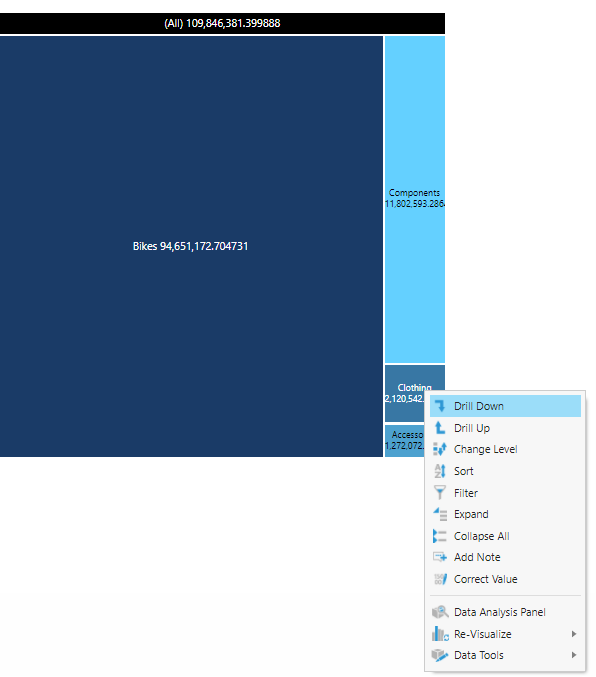Image resolution: width=596 pixels, height=677 pixels.
Task: Click the Drill Down arrow icon
Action: pyautogui.click(x=440, y=406)
